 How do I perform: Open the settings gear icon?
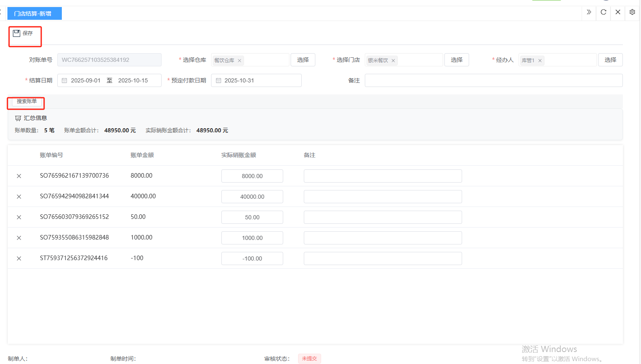tap(632, 12)
